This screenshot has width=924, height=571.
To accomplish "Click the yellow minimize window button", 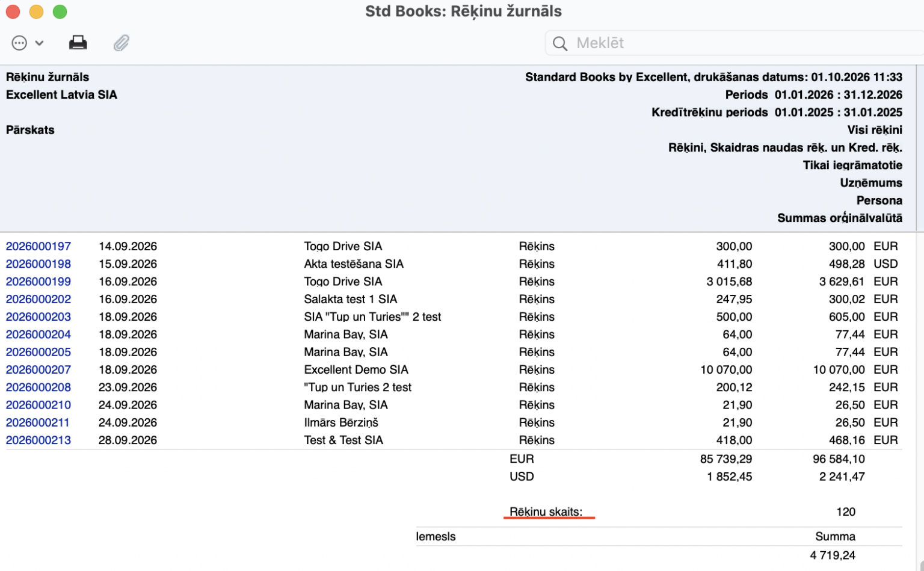I will coord(36,11).
